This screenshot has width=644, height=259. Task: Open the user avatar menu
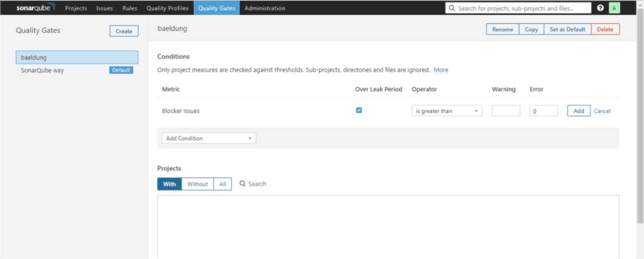click(x=614, y=8)
